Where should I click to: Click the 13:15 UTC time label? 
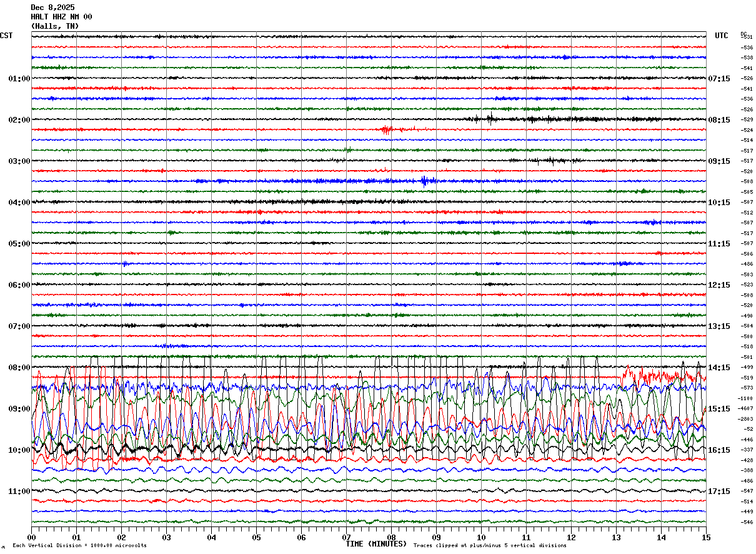[x=719, y=326]
